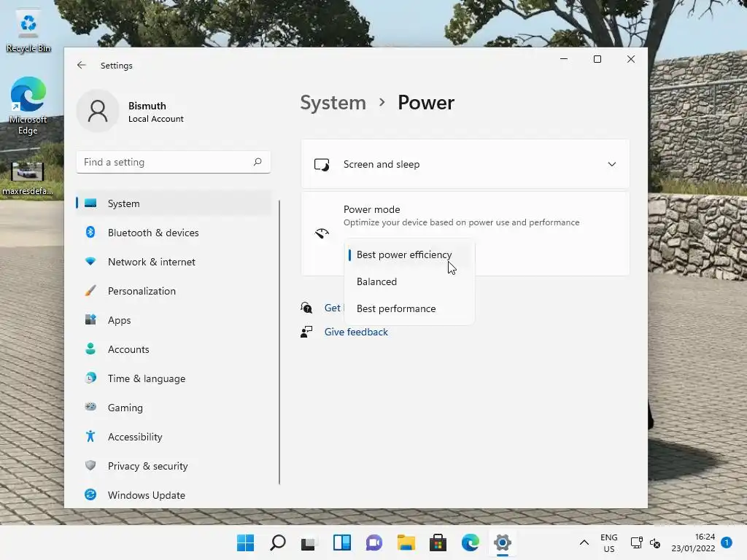The height and width of the screenshot is (560, 747).
Task: Click Settings gear icon on taskbar
Action: point(503,542)
